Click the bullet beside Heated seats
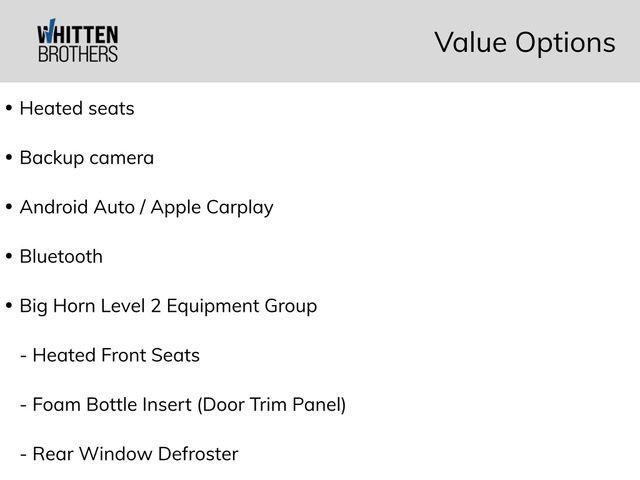Image resolution: width=640 pixels, height=480 pixels. (9, 109)
